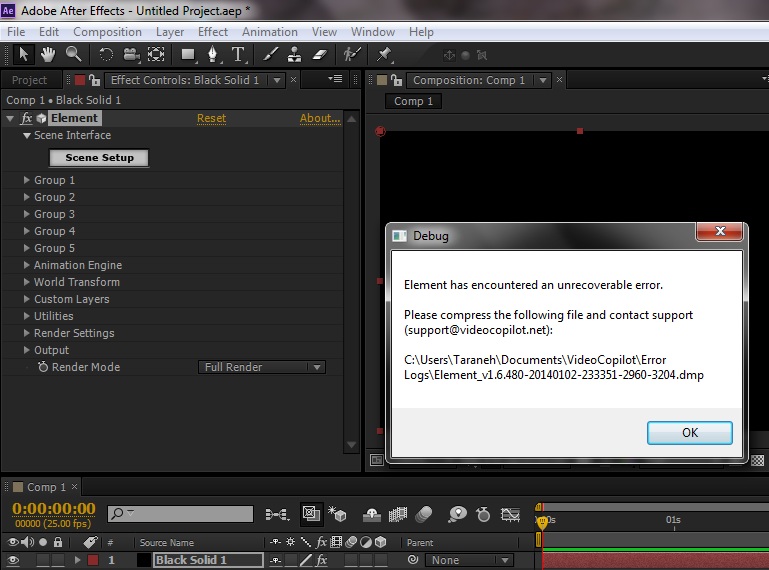Open the Graph Editor in timeline
This screenshot has height=570, width=769.
click(x=510, y=514)
